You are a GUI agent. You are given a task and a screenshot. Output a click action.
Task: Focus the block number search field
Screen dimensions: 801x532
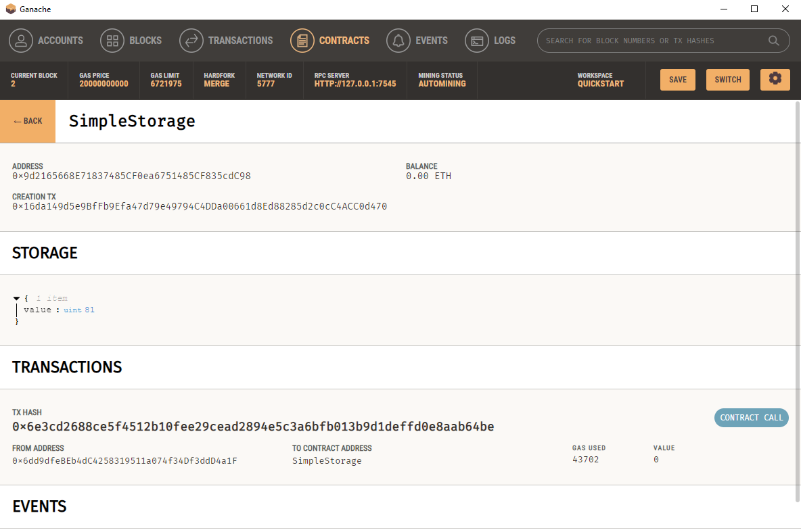point(653,41)
